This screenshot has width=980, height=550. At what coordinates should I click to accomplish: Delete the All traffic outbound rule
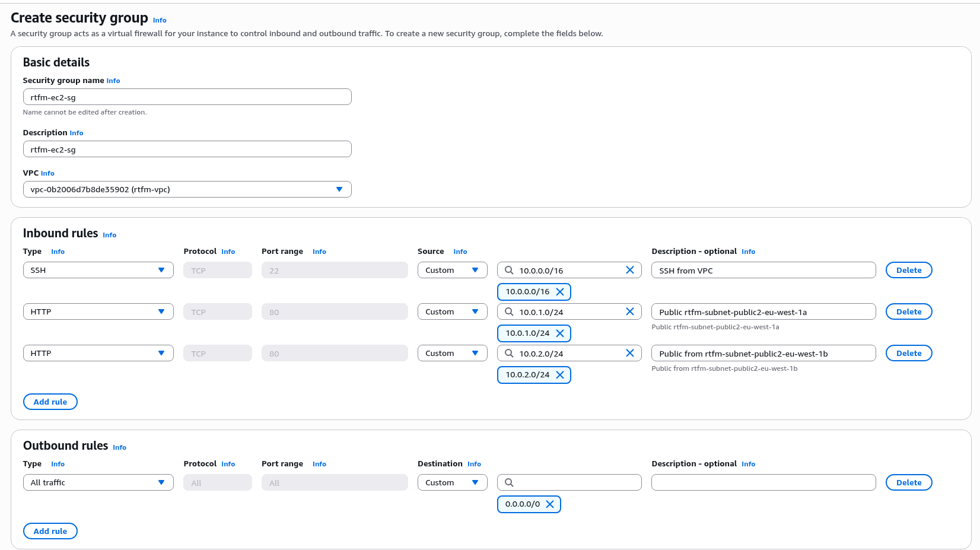pyautogui.click(x=908, y=482)
